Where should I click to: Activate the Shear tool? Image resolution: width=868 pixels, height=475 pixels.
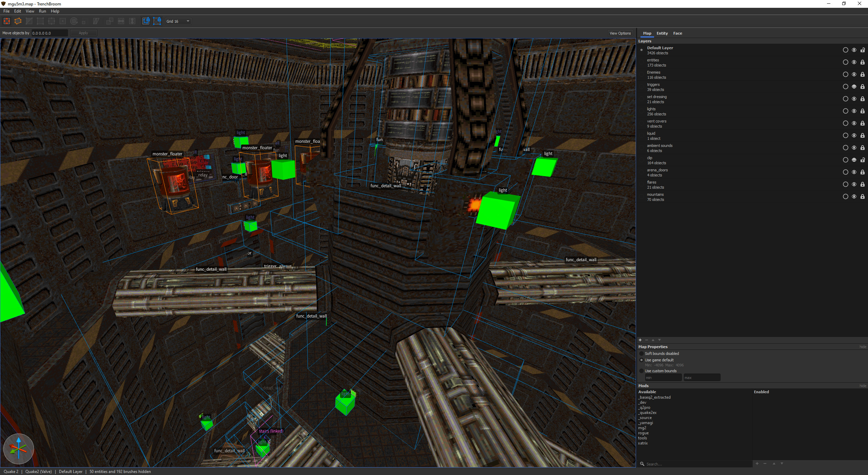pyautogui.click(x=96, y=21)
